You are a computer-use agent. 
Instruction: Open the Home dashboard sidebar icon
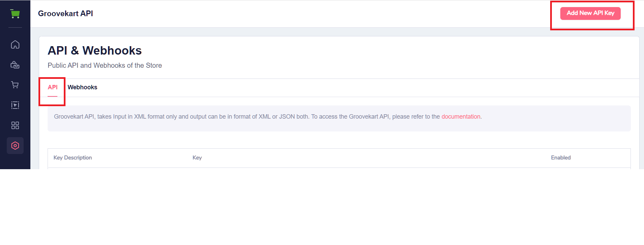15,44
